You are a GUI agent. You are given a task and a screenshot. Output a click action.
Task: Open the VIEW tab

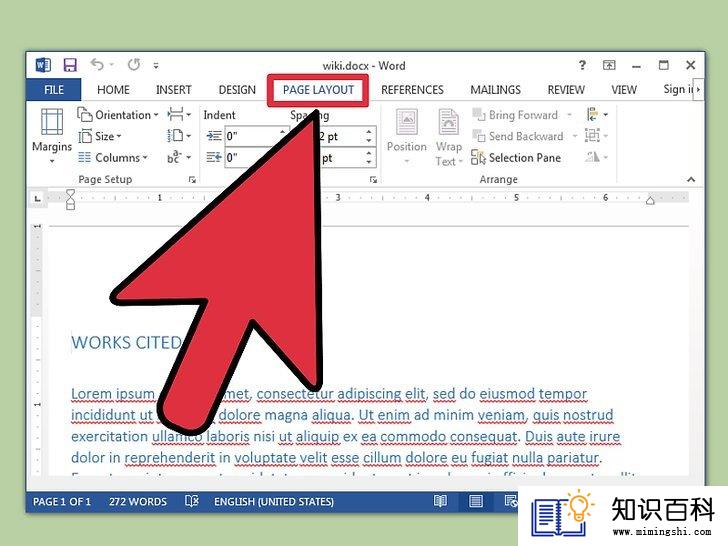pos(624,90)
